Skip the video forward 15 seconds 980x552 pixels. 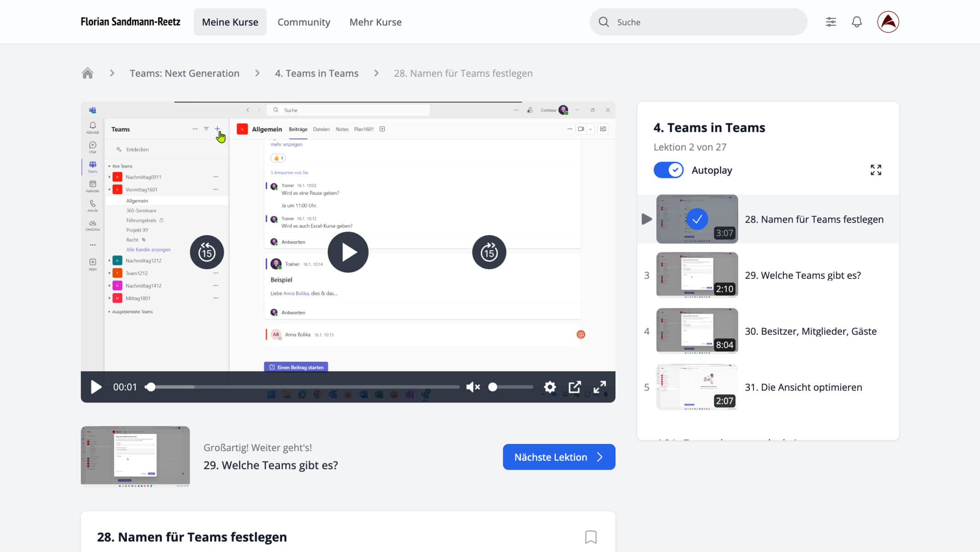click(489, 252)
